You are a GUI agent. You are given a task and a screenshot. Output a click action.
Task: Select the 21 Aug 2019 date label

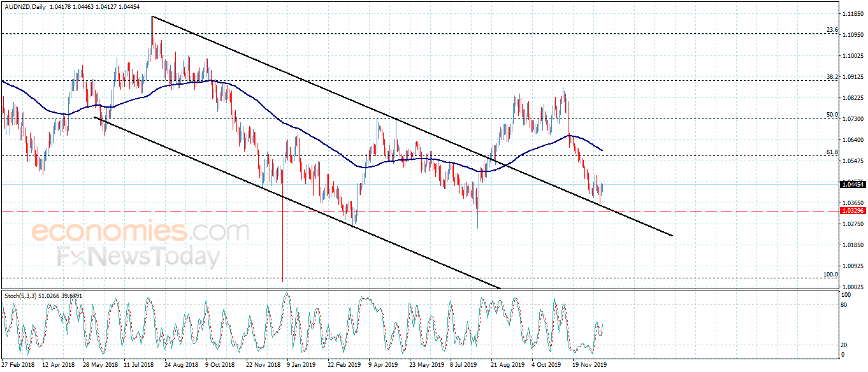507,366
